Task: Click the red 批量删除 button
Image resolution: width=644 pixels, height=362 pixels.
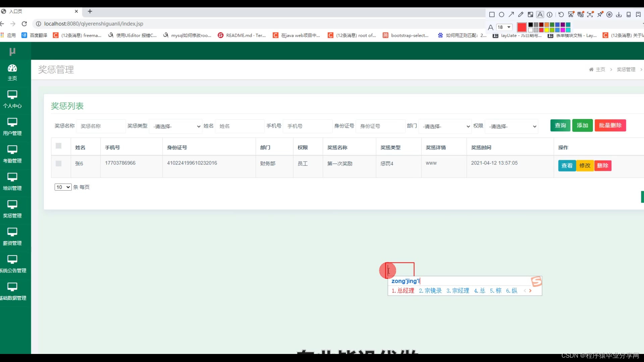Action: 610,125
